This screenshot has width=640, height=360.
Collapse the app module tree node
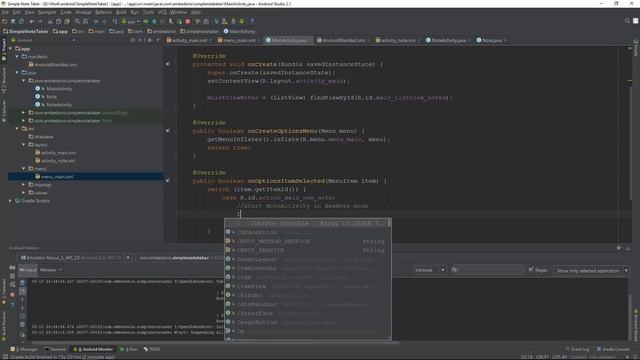[11, 49]
